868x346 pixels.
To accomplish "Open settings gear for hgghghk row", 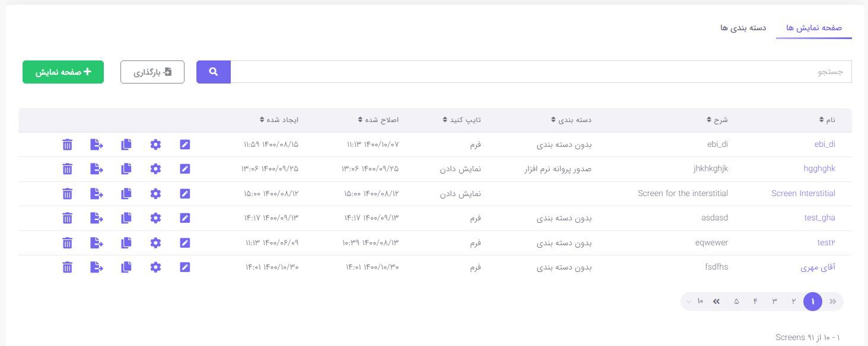I will click(x=155, y=169).
